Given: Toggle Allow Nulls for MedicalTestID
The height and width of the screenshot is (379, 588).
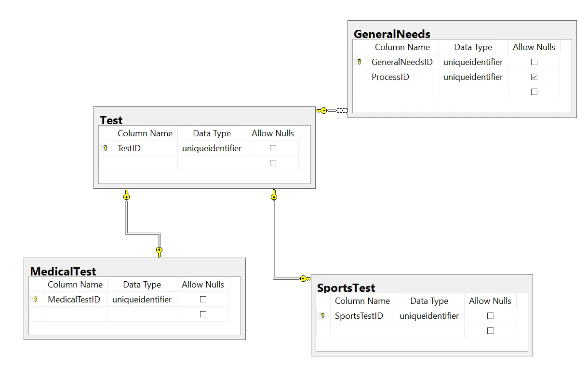Looking at the screenshot, I should click(203, 300).
